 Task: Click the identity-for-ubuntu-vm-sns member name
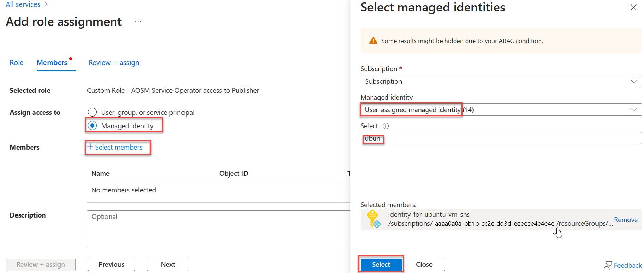pos(429,214)
